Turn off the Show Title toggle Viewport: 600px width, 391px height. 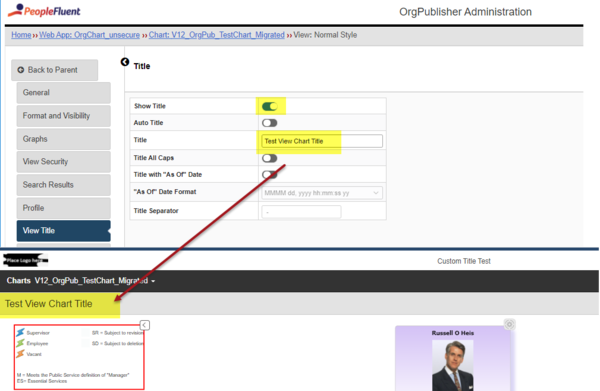[x=270, y=106]
